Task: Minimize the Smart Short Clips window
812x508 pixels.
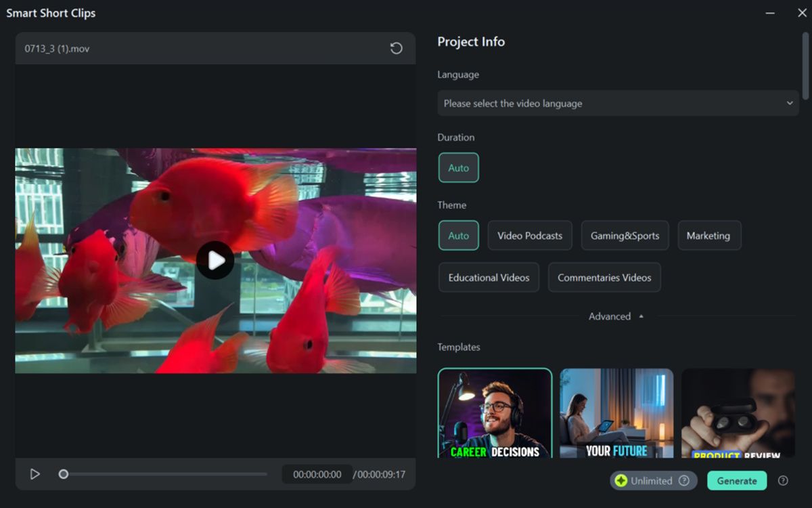Action: [771, 12]
